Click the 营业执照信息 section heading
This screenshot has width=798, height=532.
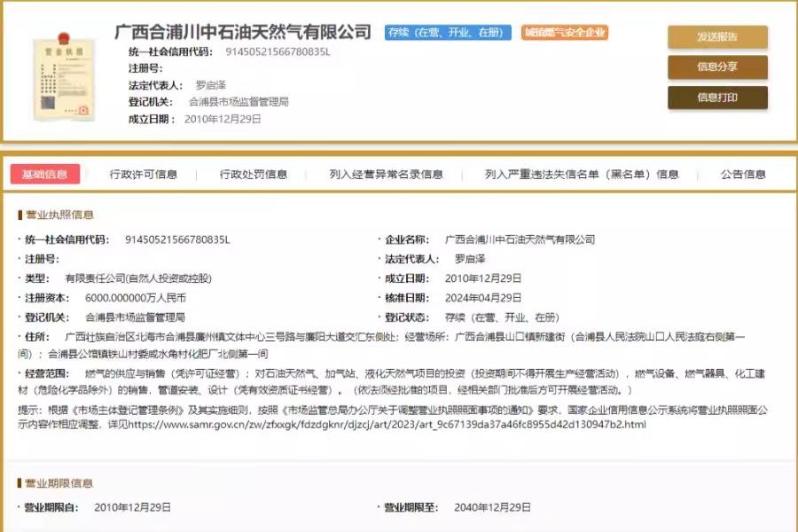[x=59, y=215]
